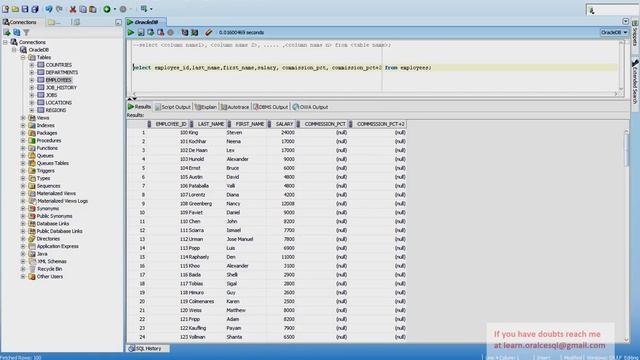Click the Run Script icon in worksheet toolbar
This screenshot has height=360, width=640.
pos(141,32)
